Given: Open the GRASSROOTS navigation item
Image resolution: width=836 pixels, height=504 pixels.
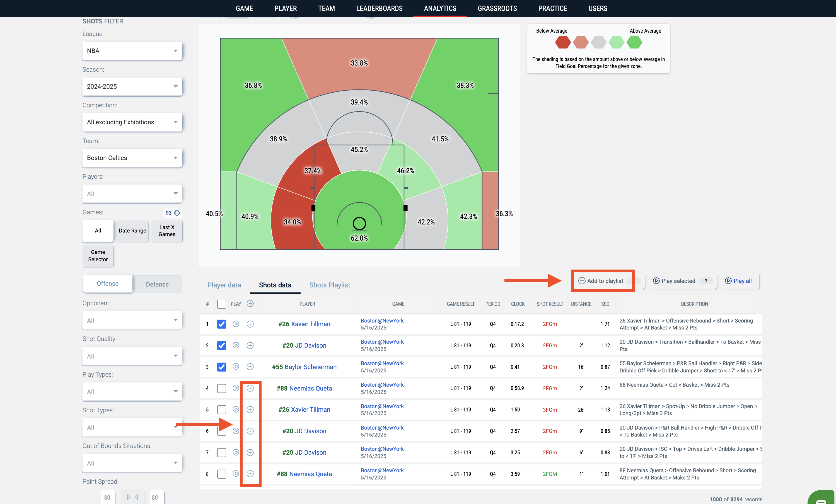Looking at the screenshot, I should point(497,8).
